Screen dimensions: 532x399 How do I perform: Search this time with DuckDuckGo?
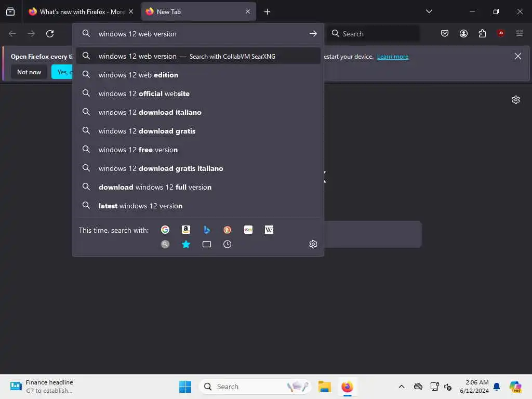click(x=228, y=230)
